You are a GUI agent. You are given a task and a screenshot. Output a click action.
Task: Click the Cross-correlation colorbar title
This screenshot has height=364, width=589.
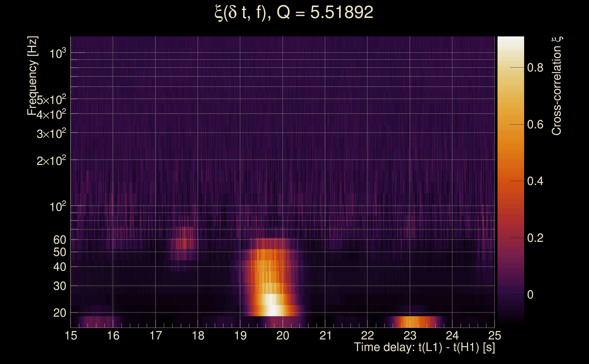pos(557,86)
